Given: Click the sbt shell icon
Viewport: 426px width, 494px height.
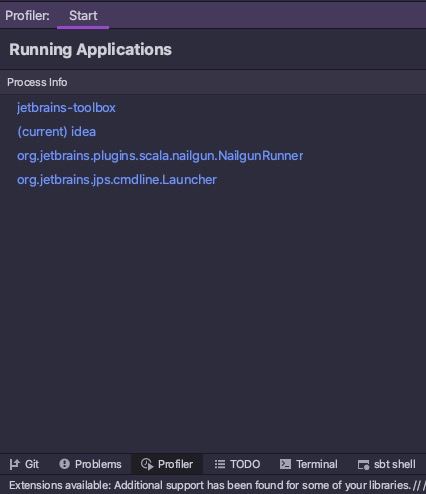Looking at the screenshot, I should pyautogui.click(x=363, y=464).
